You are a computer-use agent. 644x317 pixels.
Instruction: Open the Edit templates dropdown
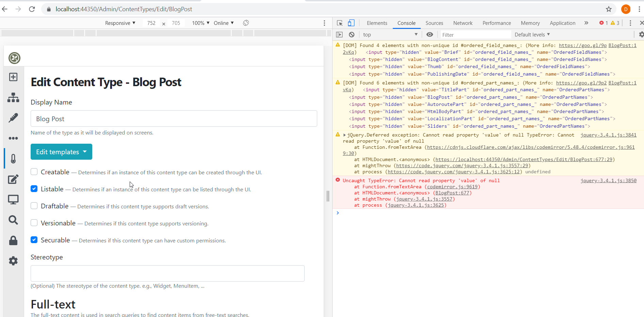[x=61, y=152]
